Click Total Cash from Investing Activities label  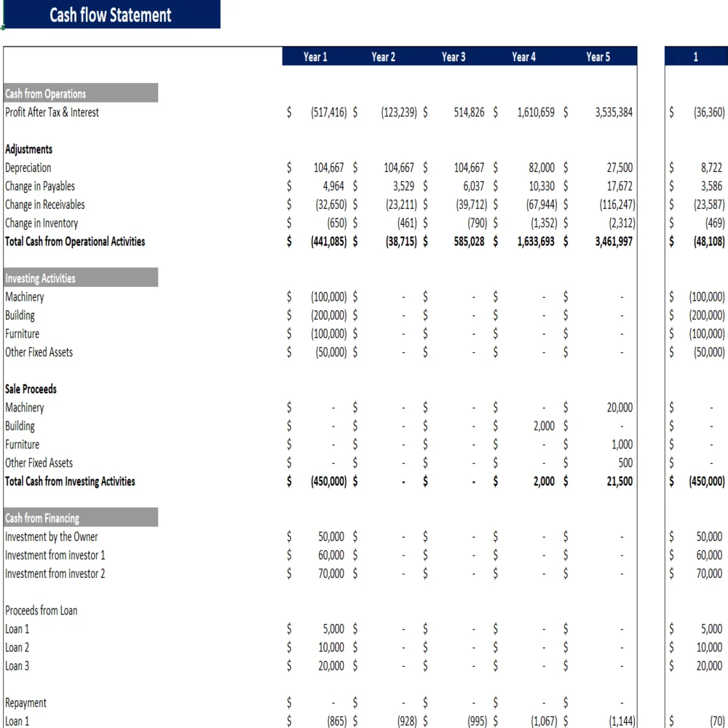68,481
